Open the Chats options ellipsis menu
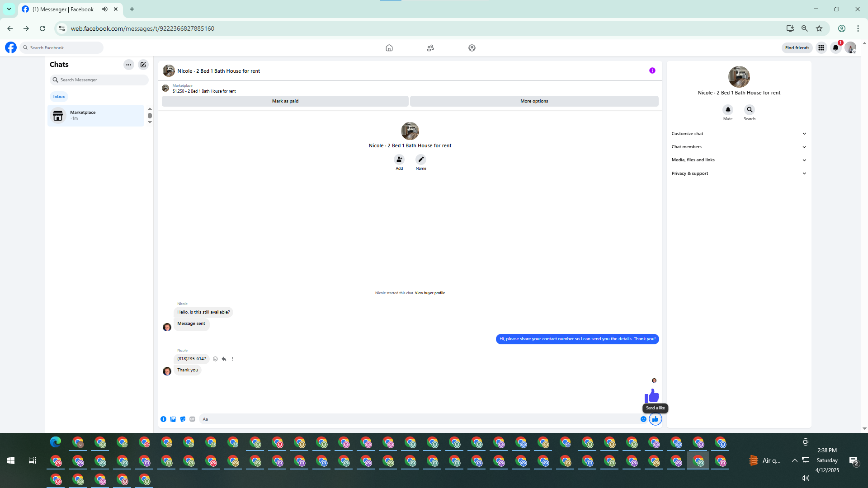 point(129,65)
